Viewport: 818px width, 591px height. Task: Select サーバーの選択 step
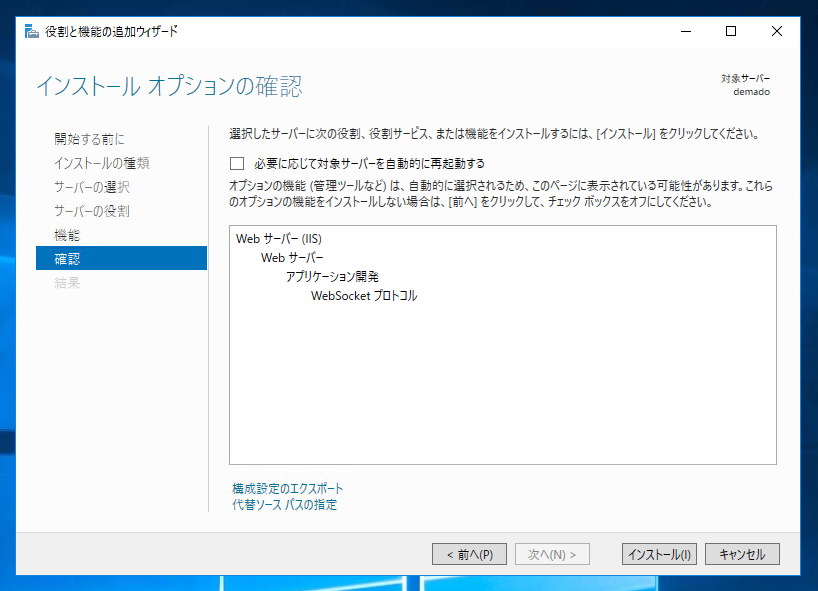[92, 187]
